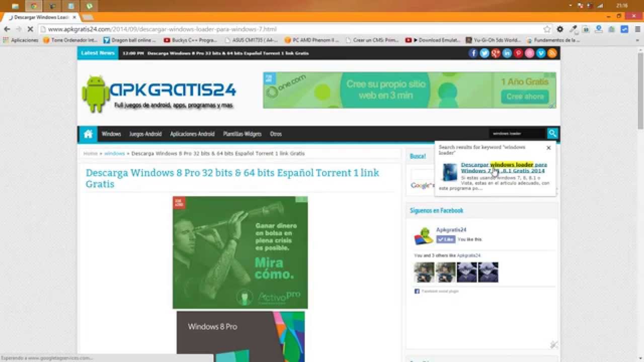This screenshot has width=644, height=362.
Task: Open the gear extension icon
Action: pyautogui.click(x=560, y=29)
